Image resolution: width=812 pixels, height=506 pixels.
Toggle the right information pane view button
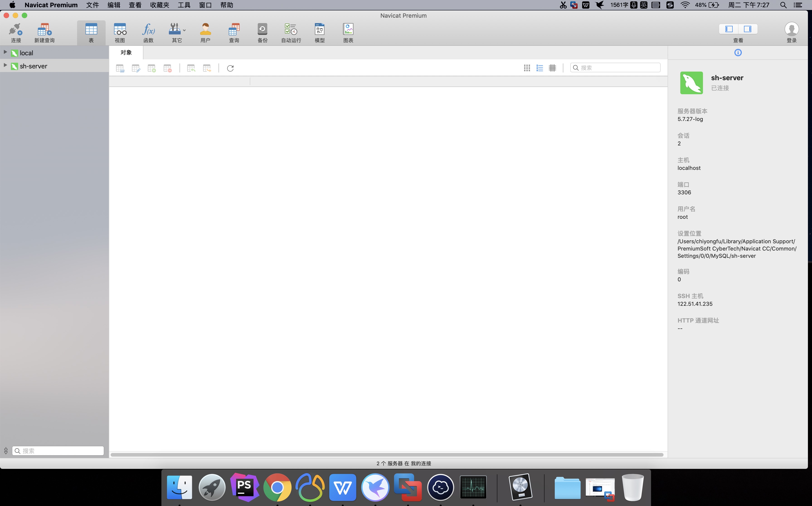coord(747,29)
